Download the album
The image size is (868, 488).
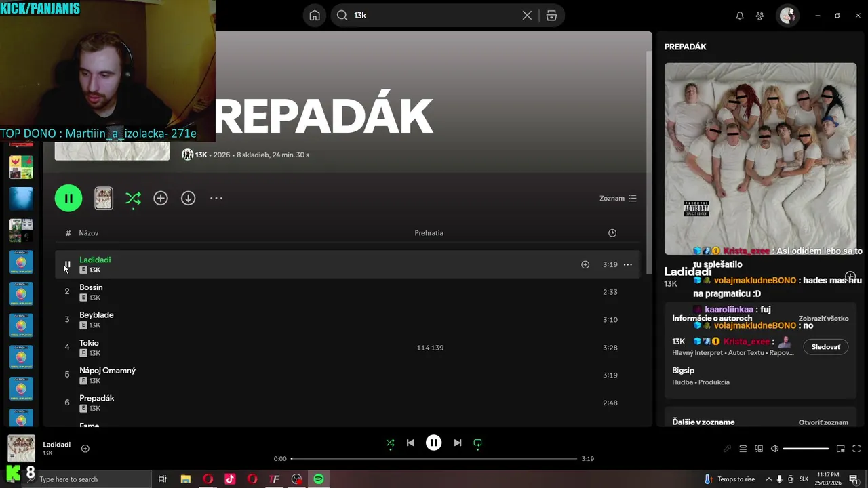[188, 198]
